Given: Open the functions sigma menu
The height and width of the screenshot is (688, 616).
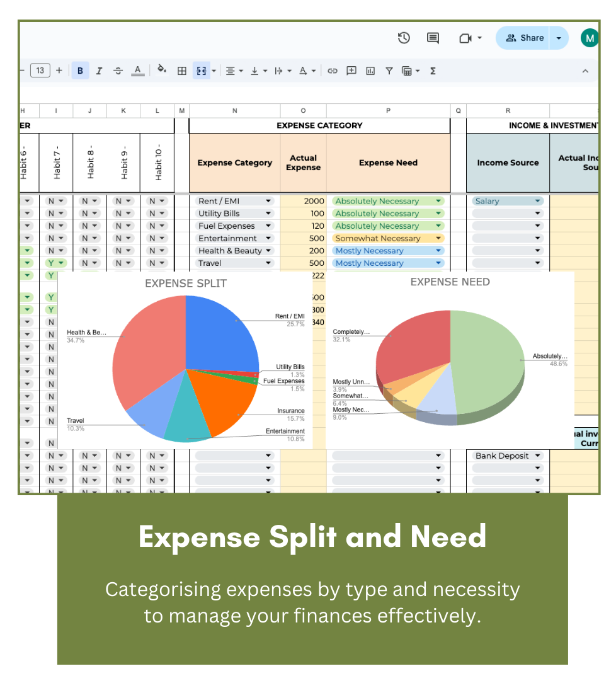Looking at the screenshot, I should (x=433, y=71).
